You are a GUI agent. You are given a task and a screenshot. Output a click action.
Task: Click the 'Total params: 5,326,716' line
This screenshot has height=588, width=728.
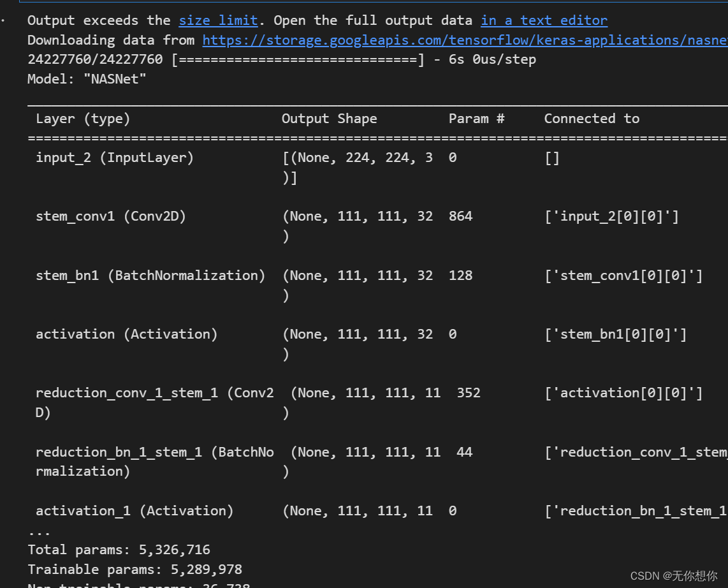[x=119, y=550]
